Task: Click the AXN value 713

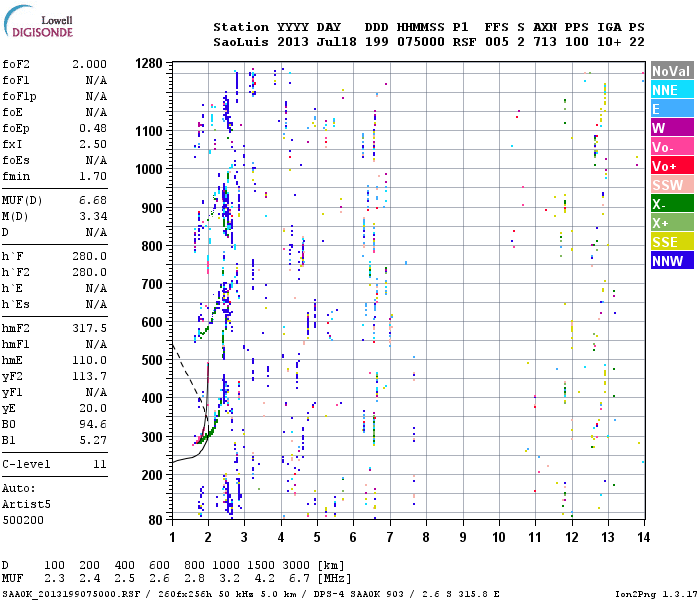Action: [x=545, y=42]
